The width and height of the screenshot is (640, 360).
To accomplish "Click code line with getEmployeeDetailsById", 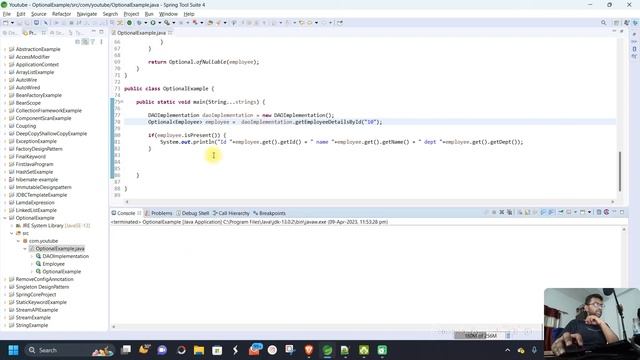I will [x=264, y=122].
